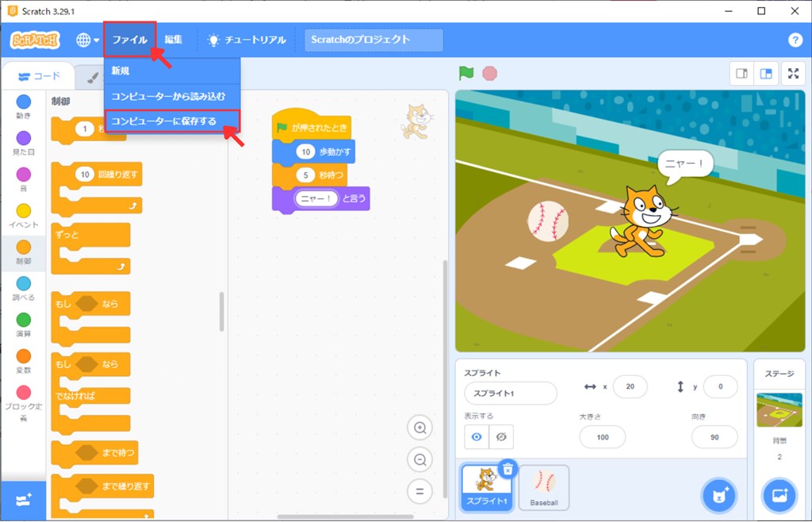Choose コンピューターに保存する menu item

(172, 121)
